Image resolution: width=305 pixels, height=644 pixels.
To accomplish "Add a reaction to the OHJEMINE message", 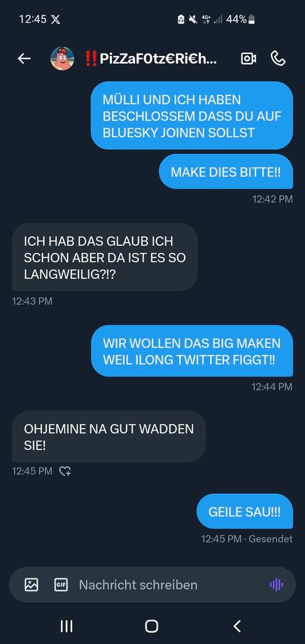I will [x=65, y=471].
